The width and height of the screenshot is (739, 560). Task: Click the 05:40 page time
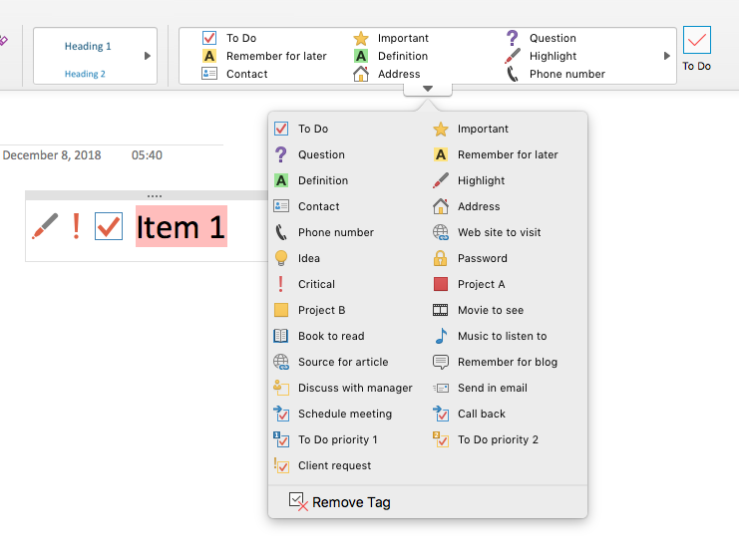pyautogui.click(x=147, y=155)
